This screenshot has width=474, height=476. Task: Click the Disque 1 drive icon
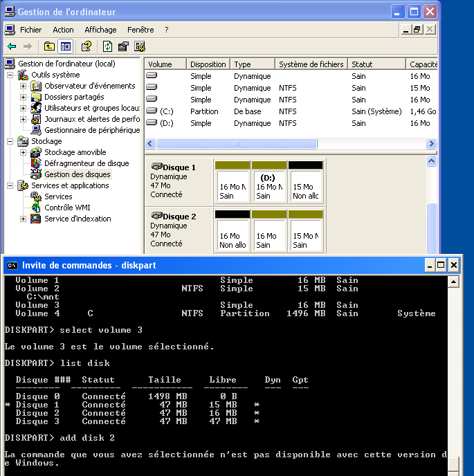click(x=156, y=167)
